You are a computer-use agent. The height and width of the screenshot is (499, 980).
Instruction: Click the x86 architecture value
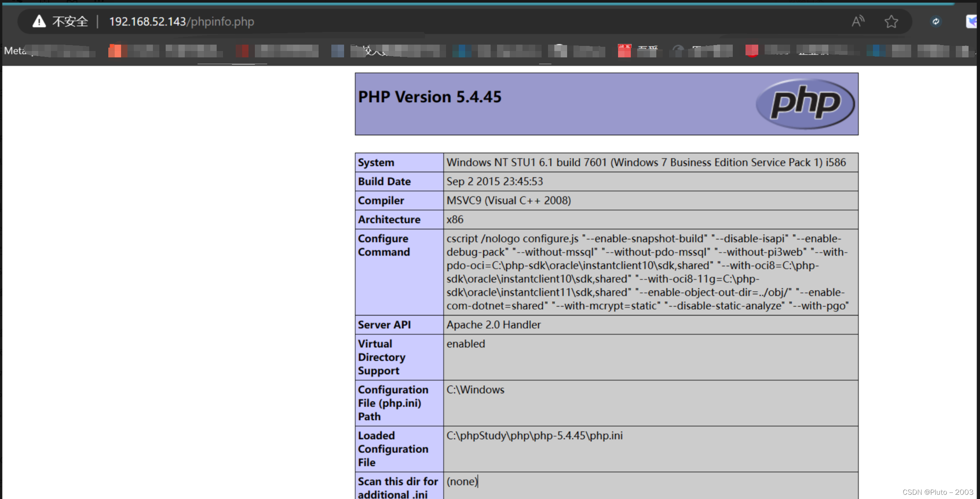[x=455, y=220]
